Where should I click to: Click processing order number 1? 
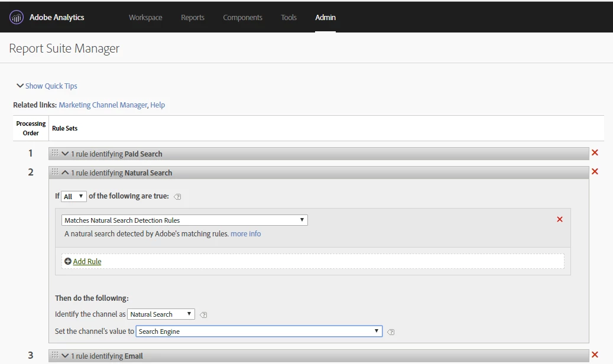pyautogui.click(x=31, y=153)
